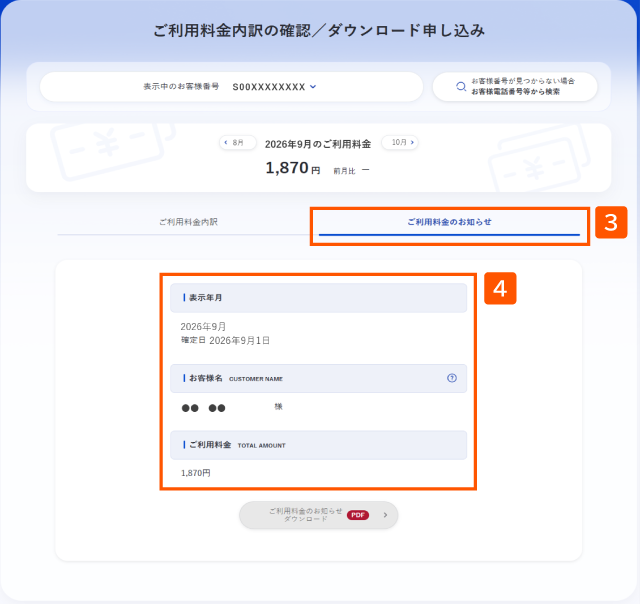Open the customer number dropdown chevron
The image size is (640, 604).
313,87
